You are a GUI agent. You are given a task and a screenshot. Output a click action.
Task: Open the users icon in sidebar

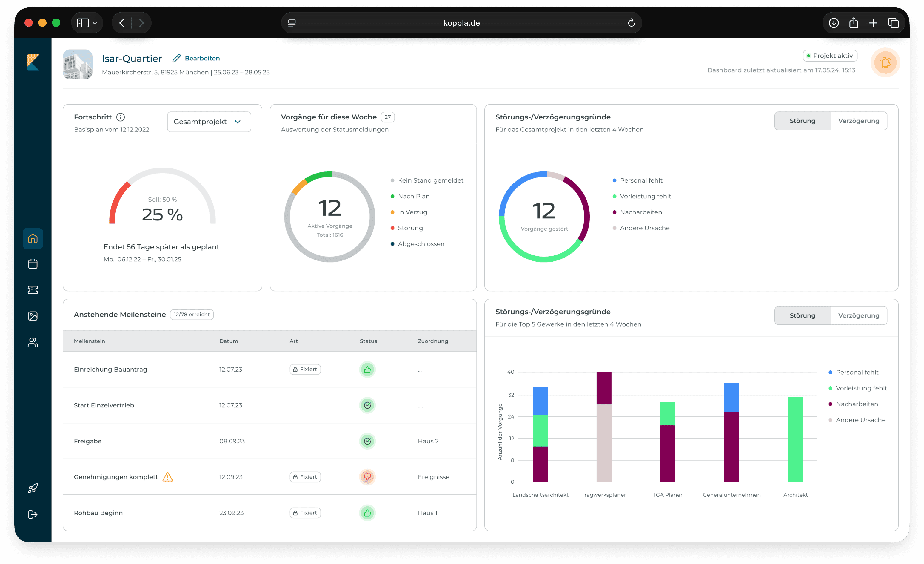pos(33,342)
